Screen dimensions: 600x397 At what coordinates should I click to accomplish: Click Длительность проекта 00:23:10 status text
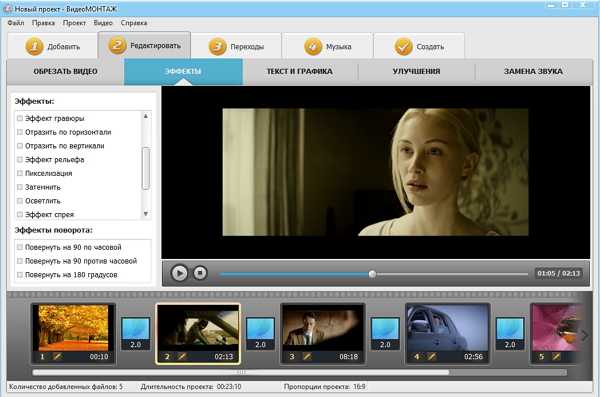191,387
